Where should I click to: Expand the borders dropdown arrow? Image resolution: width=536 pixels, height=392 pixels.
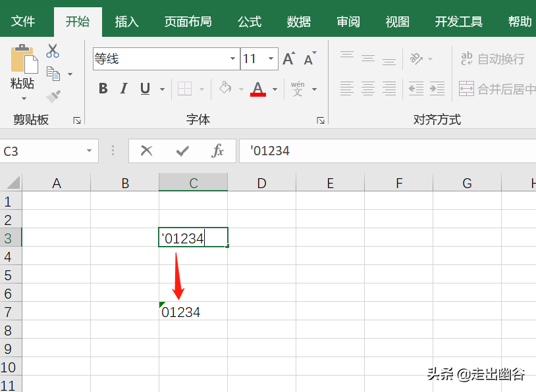pyautogui.click(x=201, y=89)
